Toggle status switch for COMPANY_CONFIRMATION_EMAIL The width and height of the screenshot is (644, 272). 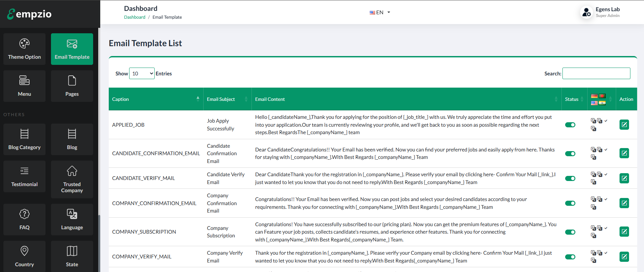(x=570, y=203)
